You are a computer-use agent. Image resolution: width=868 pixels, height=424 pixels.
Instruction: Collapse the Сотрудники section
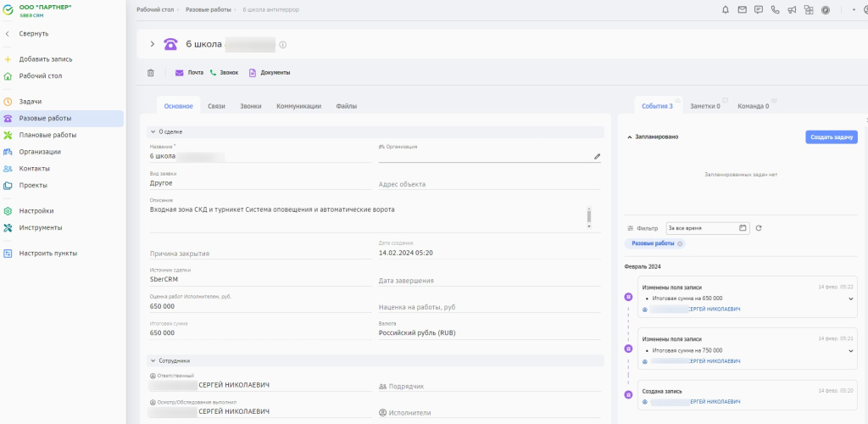point(153,360)
